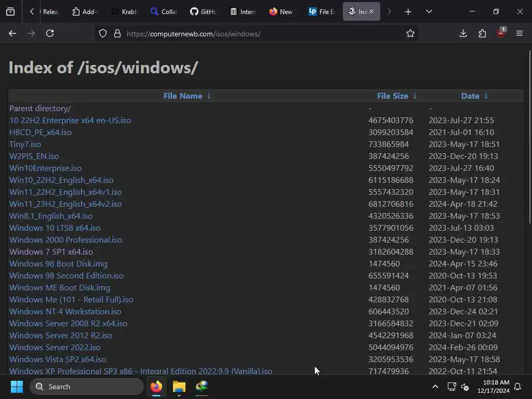The height and width of the screenshot is (399, 532).
Task: Open Firefox from the taskbar
Action: point(156,387)
